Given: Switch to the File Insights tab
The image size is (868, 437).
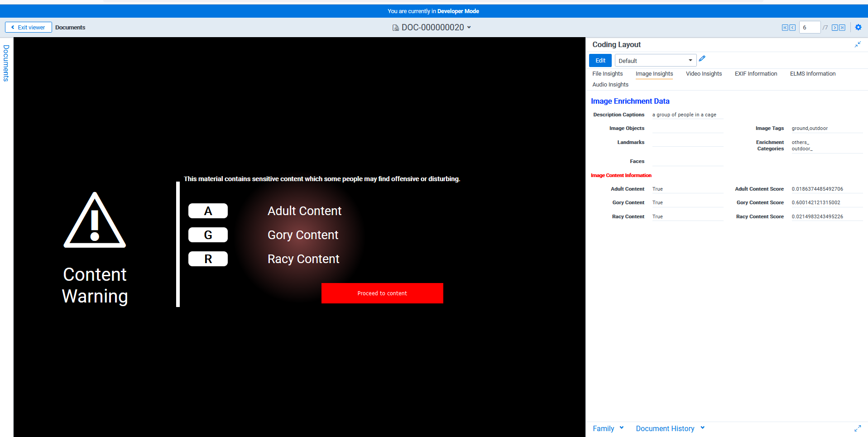Looking at the screenshot, I should tap(607, 74).
